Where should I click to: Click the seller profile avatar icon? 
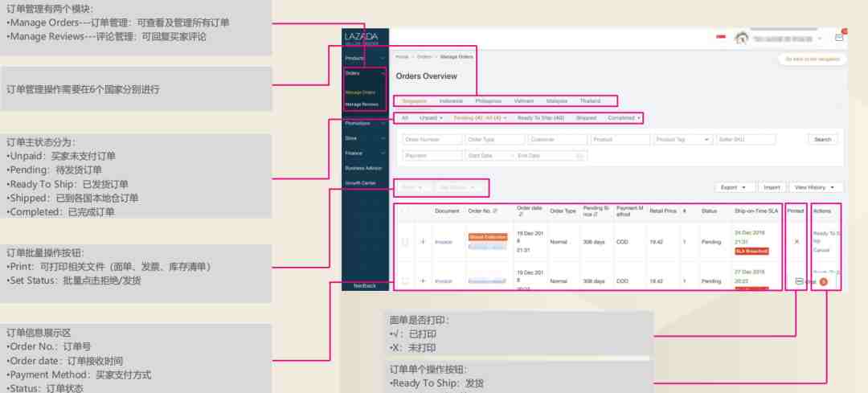(x=741, y=39)
